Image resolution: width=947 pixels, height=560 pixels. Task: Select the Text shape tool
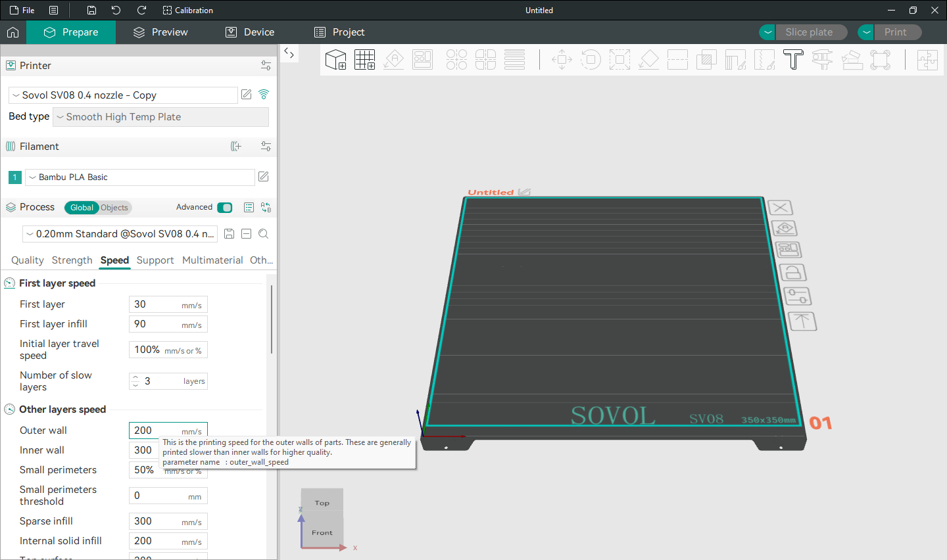coord(793,60)
